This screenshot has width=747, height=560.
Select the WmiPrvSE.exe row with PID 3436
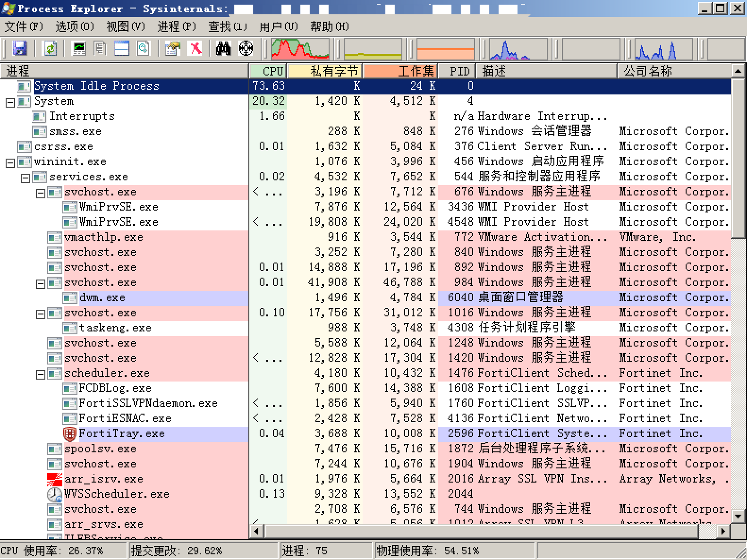click(x=365, y=207)
